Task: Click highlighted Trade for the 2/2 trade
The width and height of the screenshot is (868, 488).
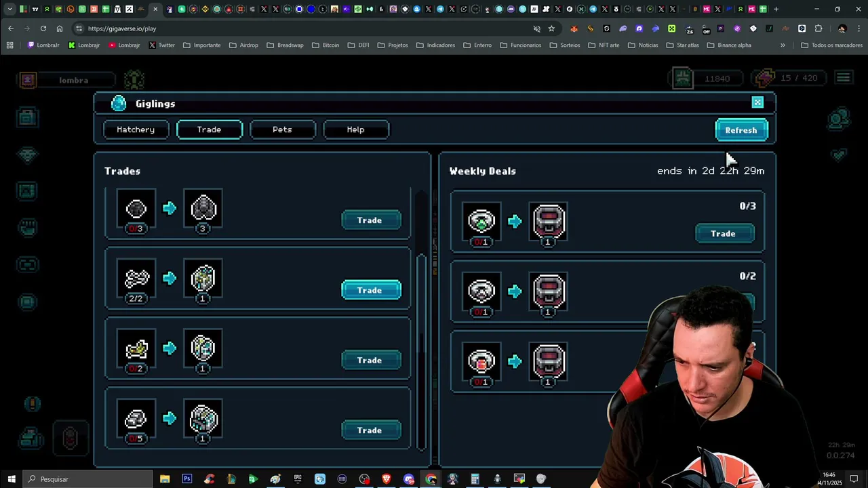Action: (370, 290)
